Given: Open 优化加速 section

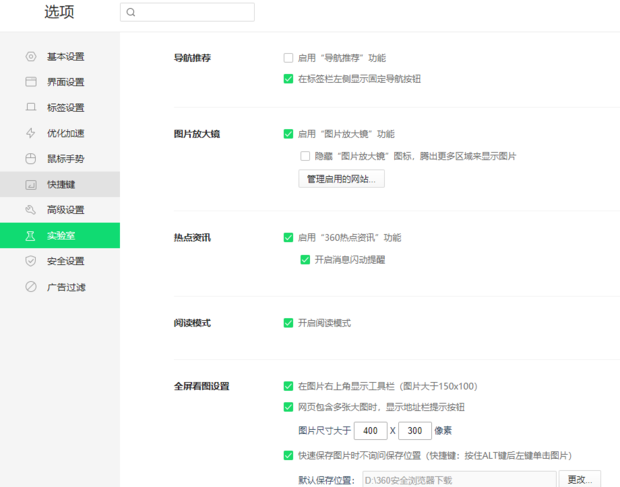Looking at the screenshot, I should point(60,133).
